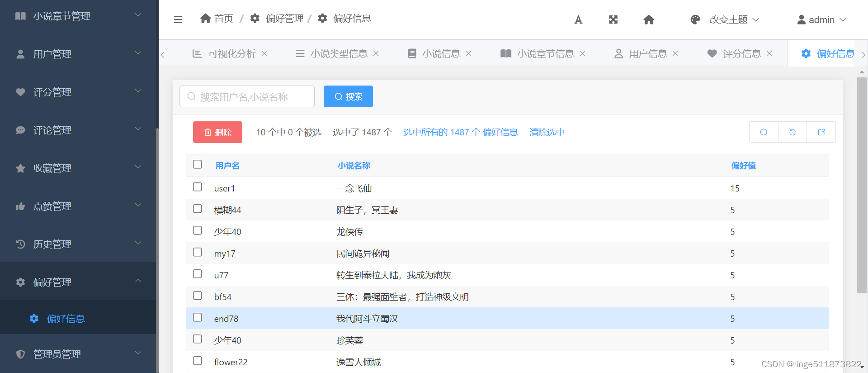Screen dimensions: 868x373
Task: Check the row for flower22
Action: point(198,361)
